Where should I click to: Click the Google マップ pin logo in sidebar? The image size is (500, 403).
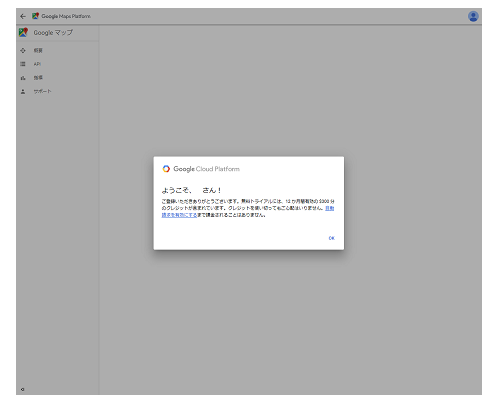[x=23, y=32]
